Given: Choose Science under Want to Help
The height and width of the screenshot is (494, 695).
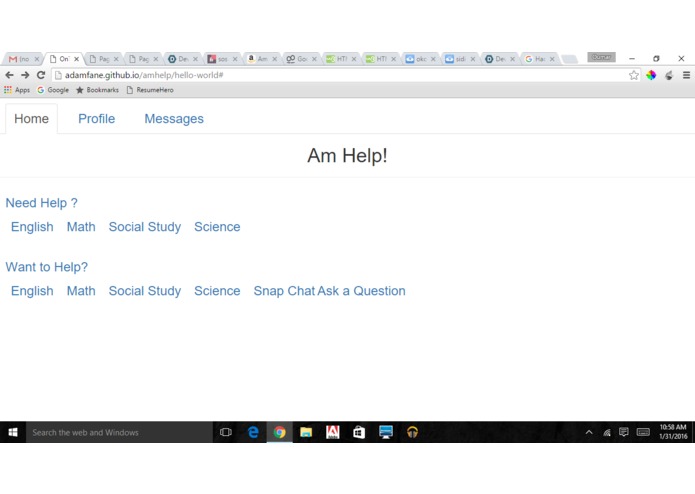Looking at the screenshot, I should [217, 291].
